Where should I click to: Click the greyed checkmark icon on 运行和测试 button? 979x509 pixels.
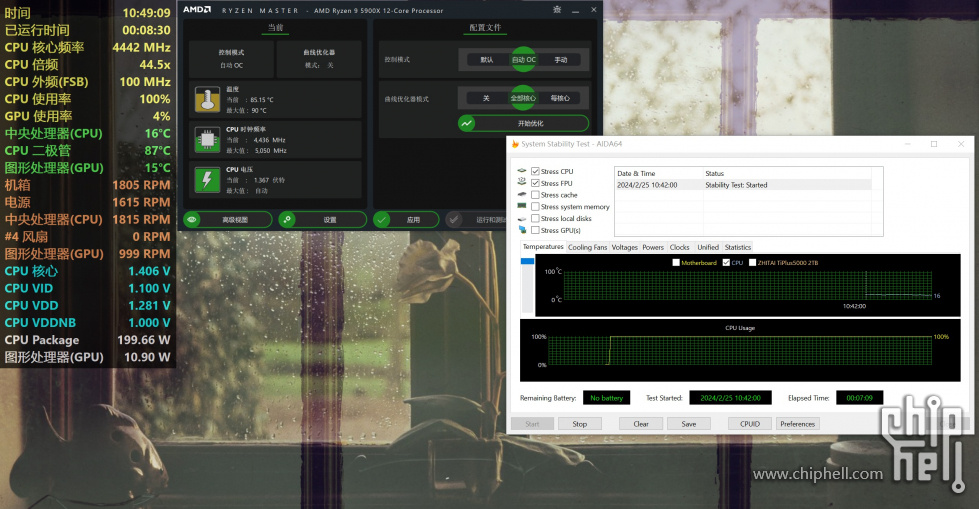click(x=455, y=220)
